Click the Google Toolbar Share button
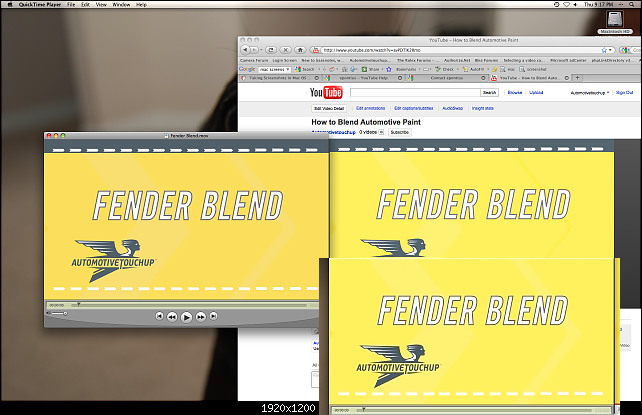Viewport: 642px width, 415px height. coord(370,69)
